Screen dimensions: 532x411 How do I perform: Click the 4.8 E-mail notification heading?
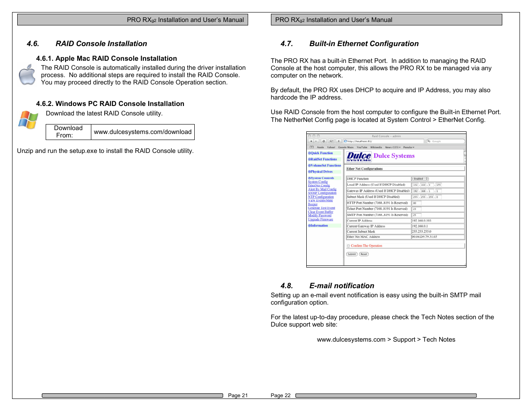click(x=327, y=286)
